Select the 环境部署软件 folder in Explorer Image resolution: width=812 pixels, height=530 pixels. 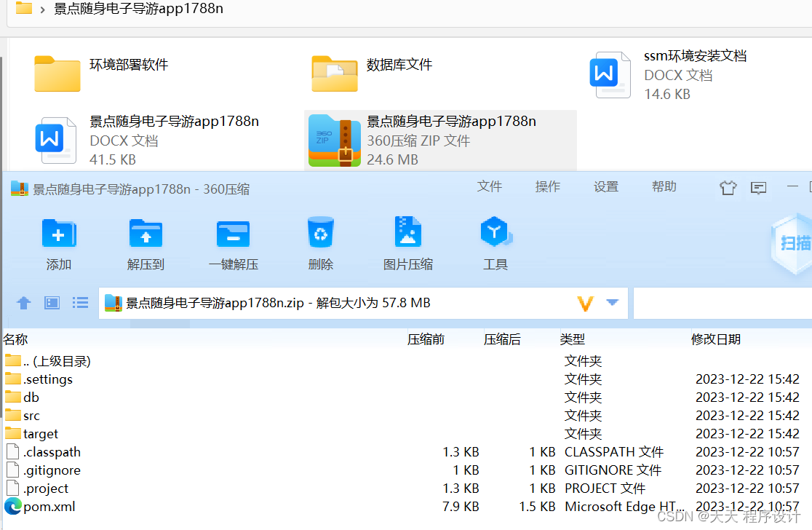102,73
